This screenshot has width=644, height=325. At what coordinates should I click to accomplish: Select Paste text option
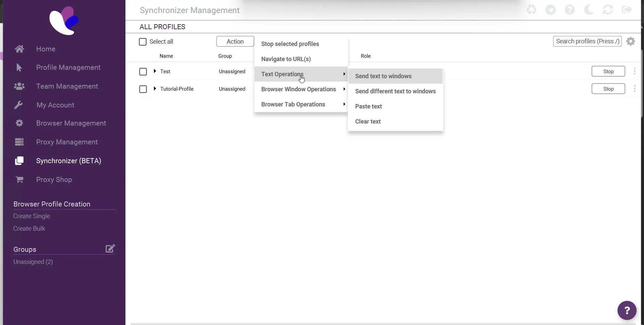395,106
